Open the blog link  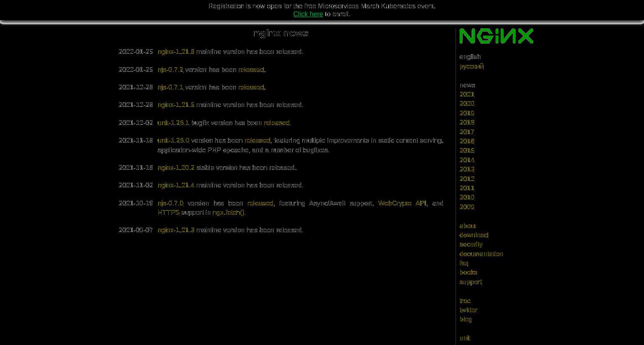coord(465,319)
